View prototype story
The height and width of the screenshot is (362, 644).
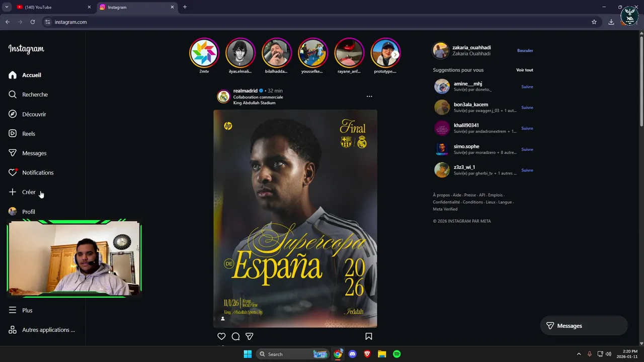tap(385, 52)
